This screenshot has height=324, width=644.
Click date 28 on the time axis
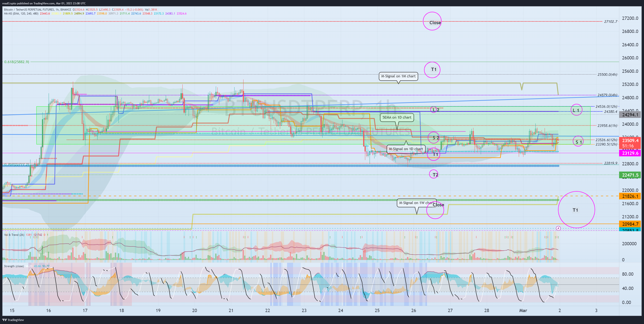tap(487, 310)
